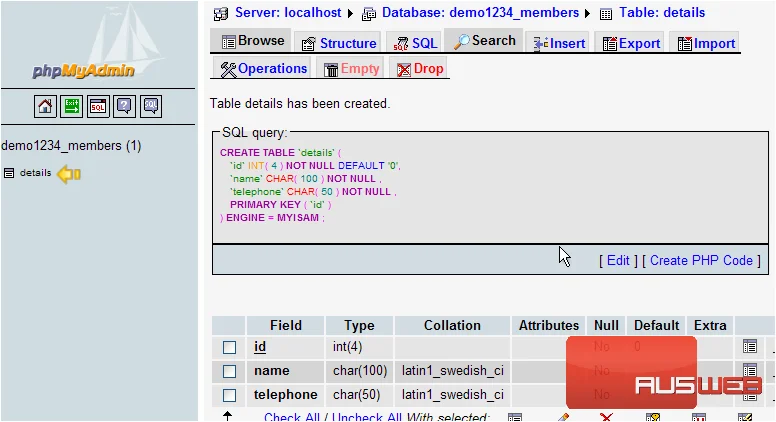The image size is (776, 422).
Task: Click the latin1_swedish_ci collation for telephone
Action: coord(453,394)
